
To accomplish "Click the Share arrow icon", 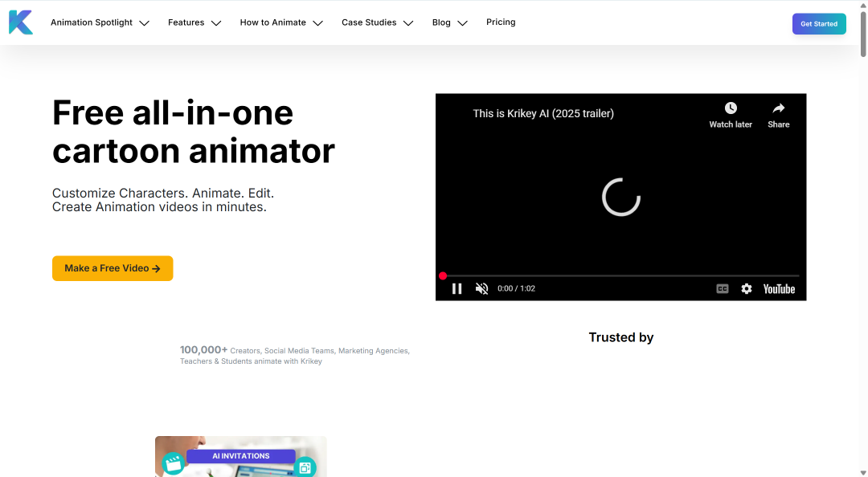I will pos(778,108).
